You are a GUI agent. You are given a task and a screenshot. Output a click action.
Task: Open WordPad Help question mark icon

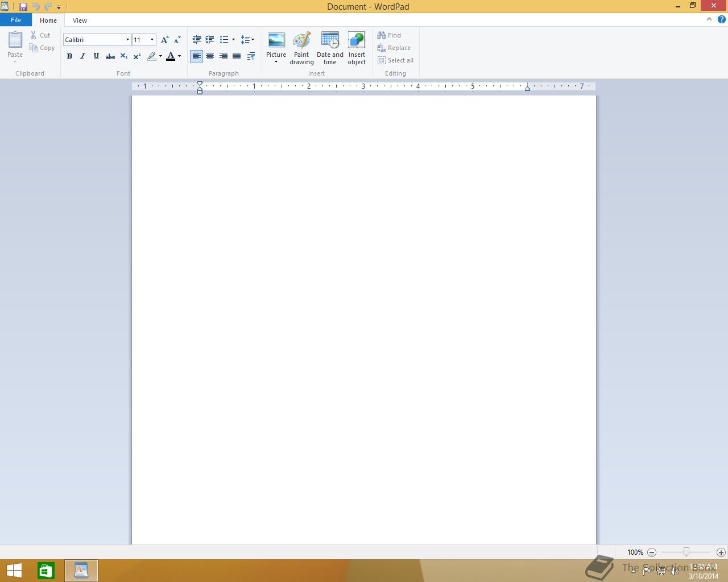[x=722, y=19]
